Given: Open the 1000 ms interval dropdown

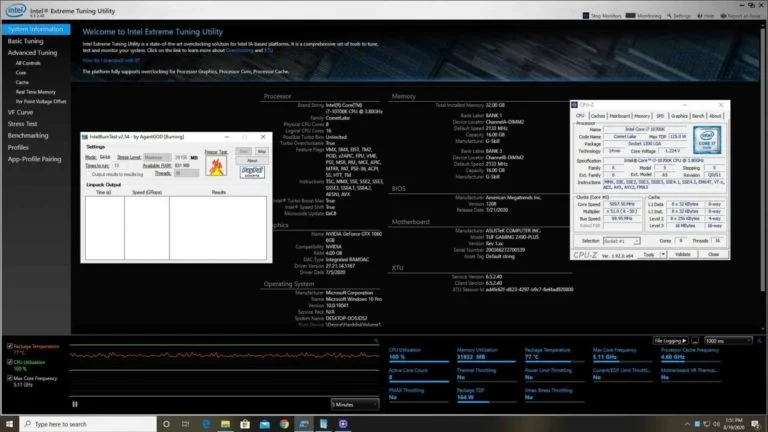Looking at the screenshot, I should click(728, 340).
